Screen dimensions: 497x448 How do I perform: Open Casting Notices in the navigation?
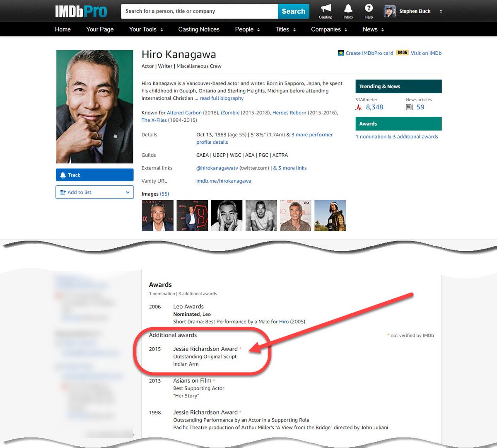click(199, 29)
